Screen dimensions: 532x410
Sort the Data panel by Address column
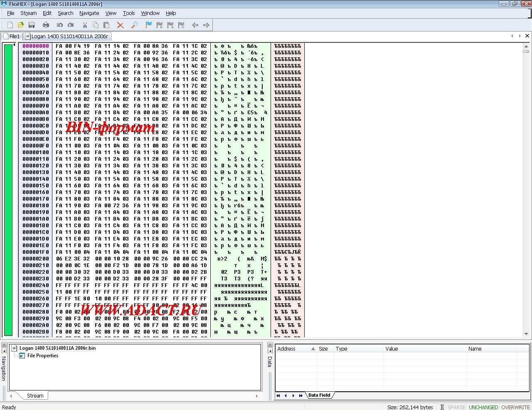[x=296, y=349]
